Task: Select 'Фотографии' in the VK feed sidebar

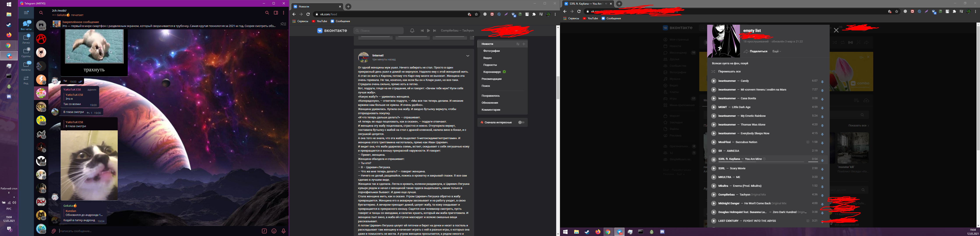Action: 491,51
